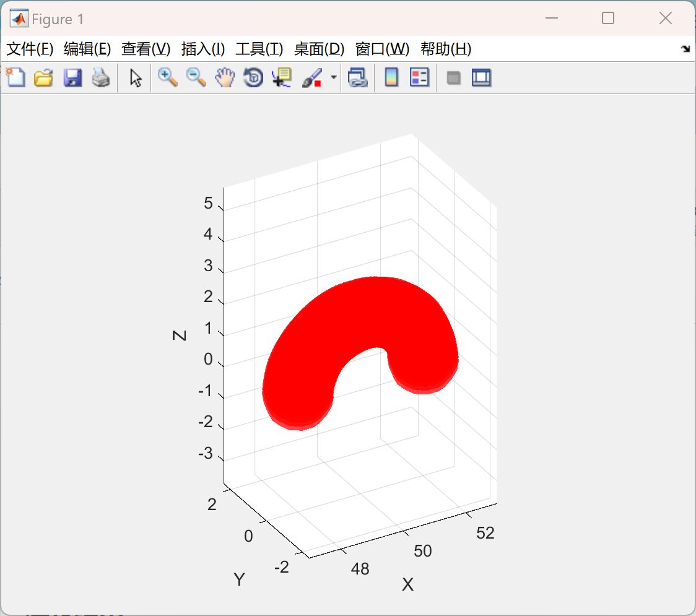Click the Z tick label 5
This screenshot has width=696, height=616.
click(x=208, y=203)
